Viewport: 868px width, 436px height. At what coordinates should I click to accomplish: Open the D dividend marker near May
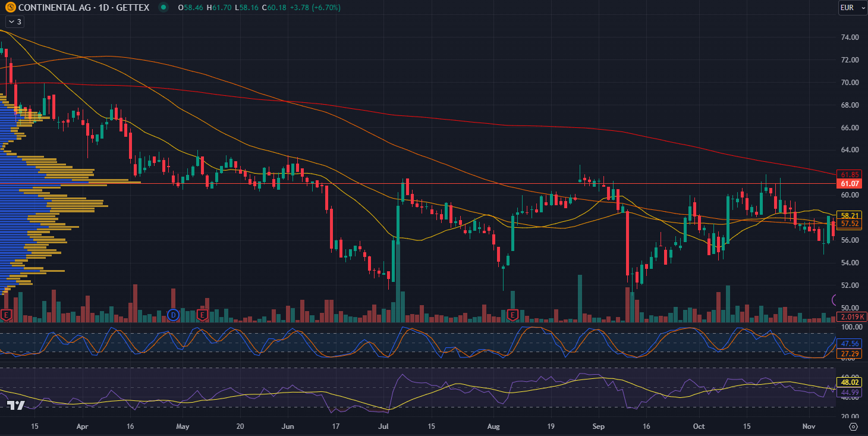click(x=173, y=315)
